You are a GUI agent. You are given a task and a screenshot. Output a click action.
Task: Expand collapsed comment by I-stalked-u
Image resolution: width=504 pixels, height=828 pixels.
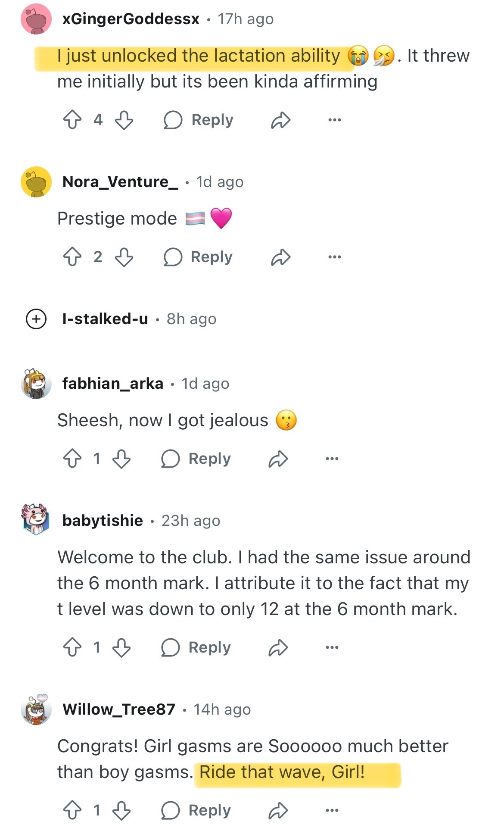coord(36,319)
